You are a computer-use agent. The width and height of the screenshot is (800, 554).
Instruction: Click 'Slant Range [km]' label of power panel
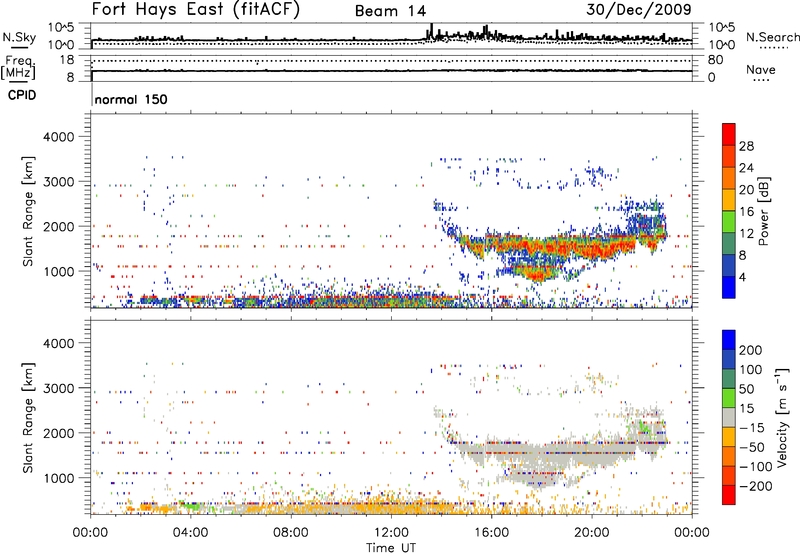[x=28, y=211]
